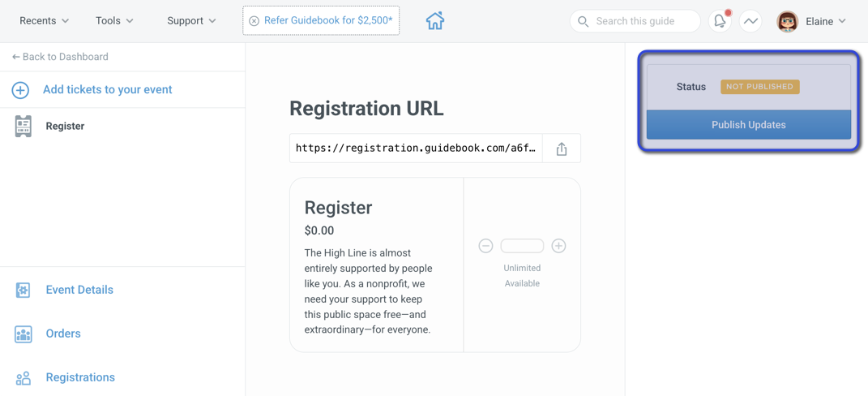Share the registration URL
The width and height of the screenshot is (868, 396).
click(x=562, y=148)
